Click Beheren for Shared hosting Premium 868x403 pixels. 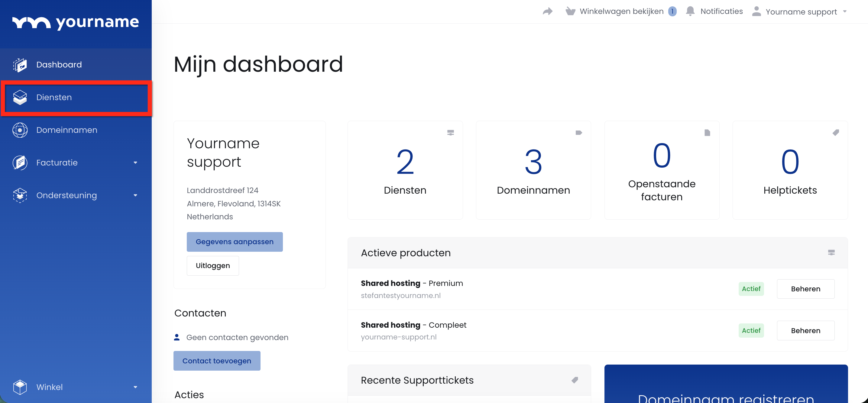point(805,289)
